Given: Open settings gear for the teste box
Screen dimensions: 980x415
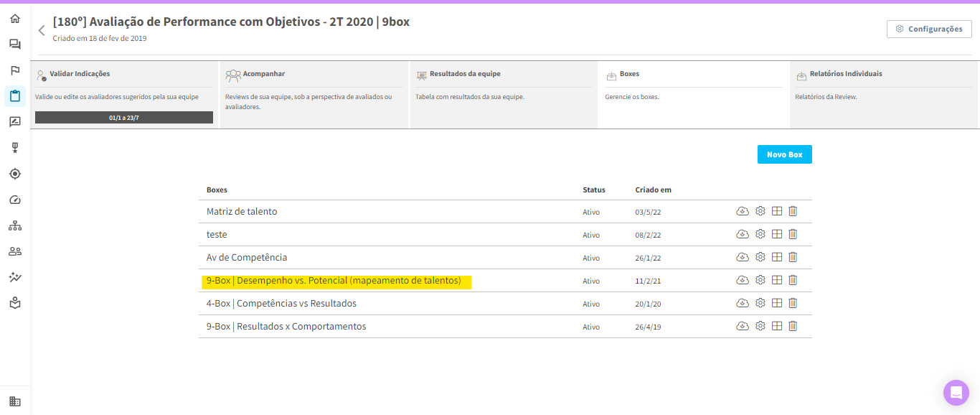Looking at the screenshot, I should (760, 234).
